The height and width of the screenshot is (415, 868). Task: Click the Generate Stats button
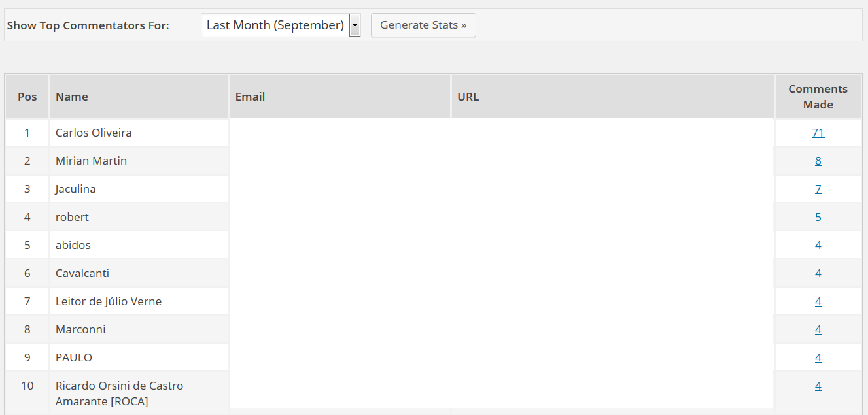click(423, 25)
